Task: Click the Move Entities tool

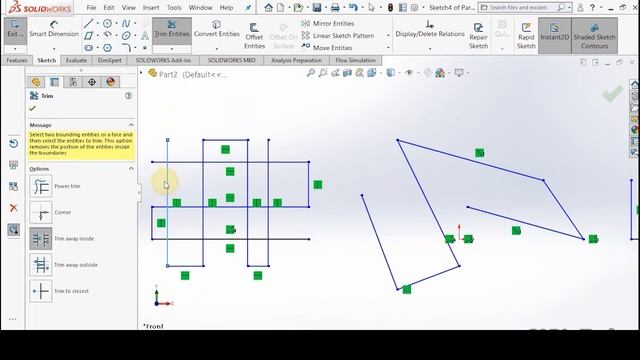Action: (327, 48)
